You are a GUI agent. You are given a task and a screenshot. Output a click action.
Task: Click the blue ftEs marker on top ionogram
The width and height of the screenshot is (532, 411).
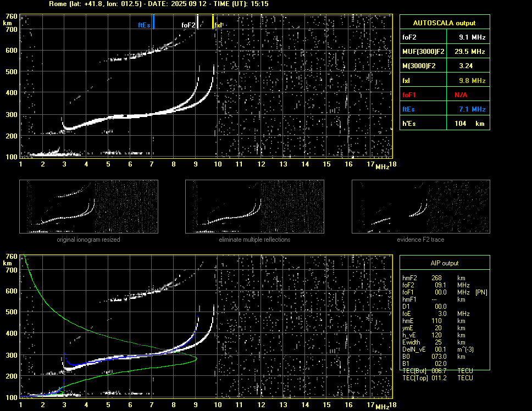[x=153, y=21]
